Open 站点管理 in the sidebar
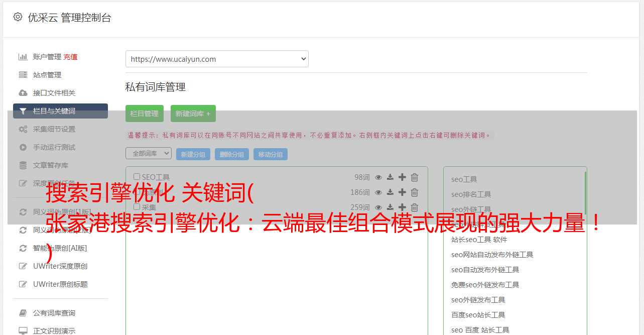The image size is (644, 335). coord(47,75)
